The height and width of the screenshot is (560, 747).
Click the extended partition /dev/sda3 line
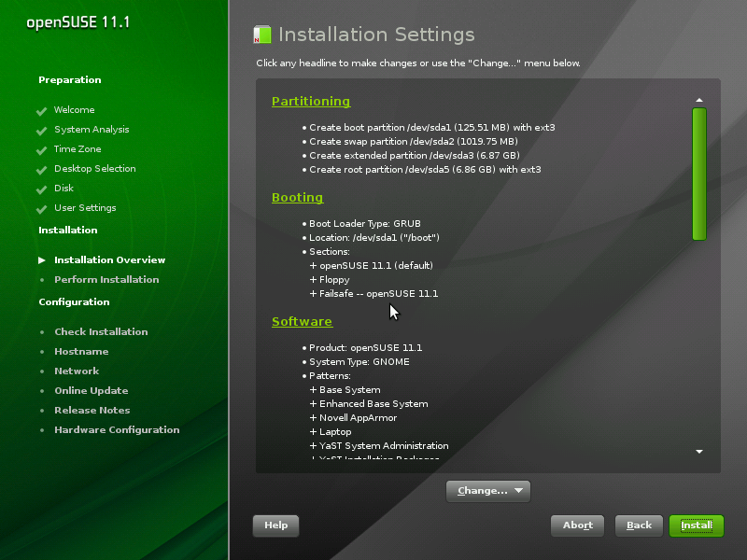414,156
